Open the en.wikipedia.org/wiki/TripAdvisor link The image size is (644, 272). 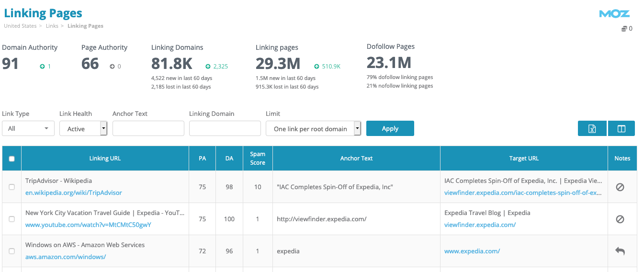click(x=74, y=193)
